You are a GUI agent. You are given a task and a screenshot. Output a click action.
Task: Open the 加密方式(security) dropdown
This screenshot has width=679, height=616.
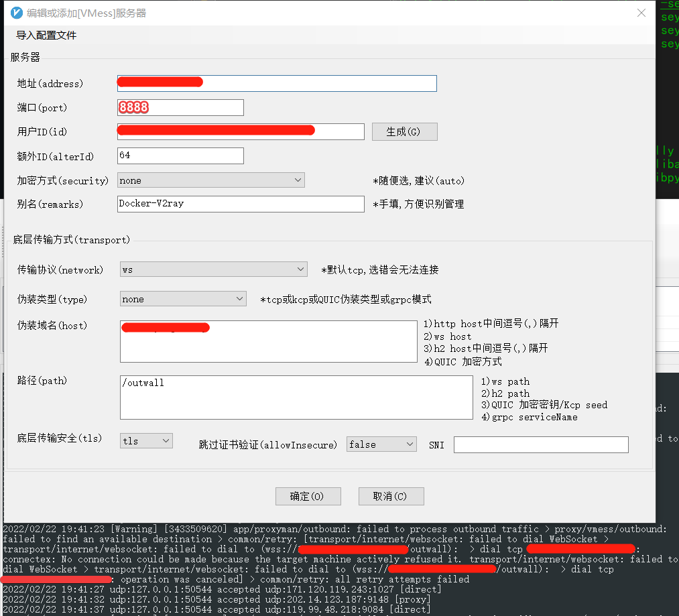click(x=210, y=180)
